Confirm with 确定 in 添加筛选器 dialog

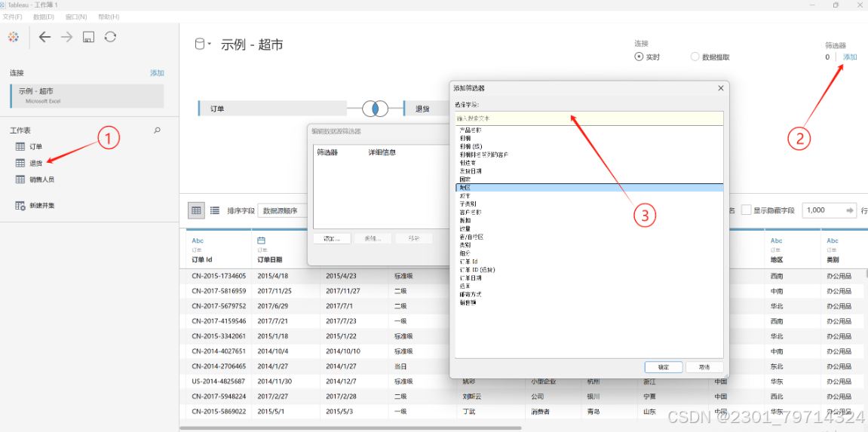point(663,367)
